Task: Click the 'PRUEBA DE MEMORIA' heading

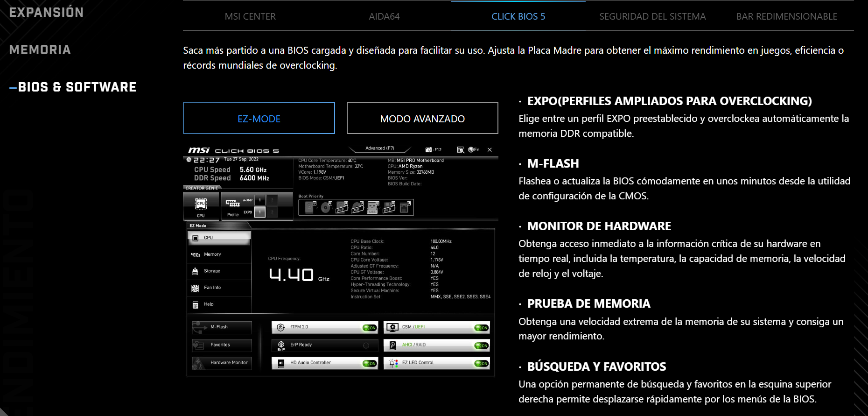Action: click(589, 303)
